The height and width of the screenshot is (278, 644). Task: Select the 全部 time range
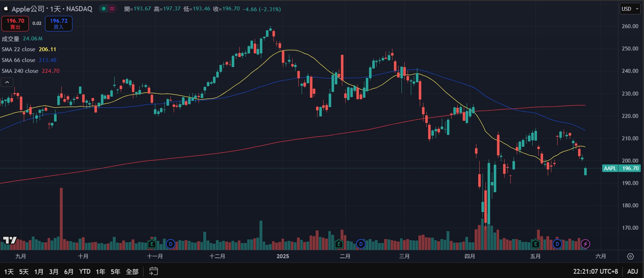[132, 272]
